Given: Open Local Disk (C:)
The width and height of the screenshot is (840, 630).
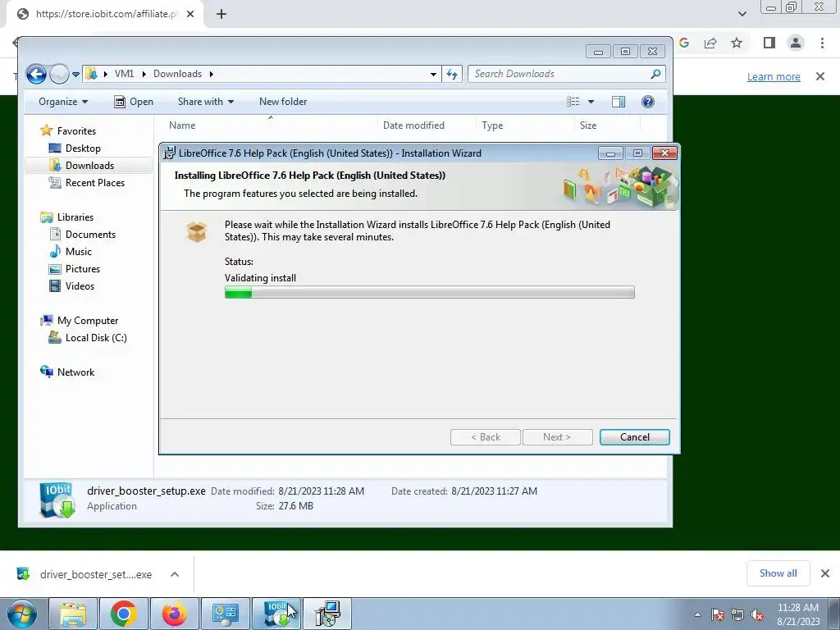Looking at the screenshot, I should coord(96,338).
